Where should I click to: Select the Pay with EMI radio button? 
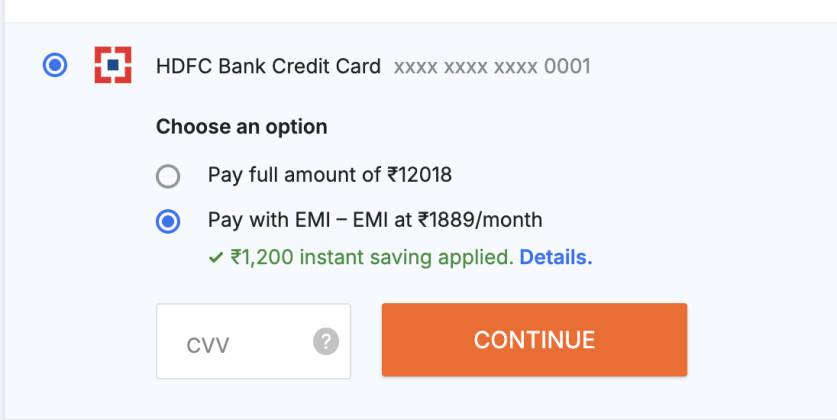tap(168, 221)
